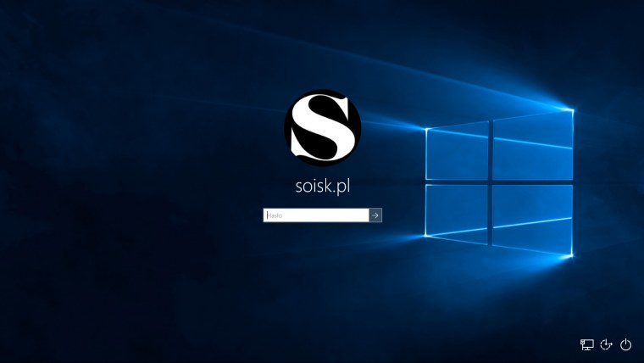Open the Ease of Access icon
Screen dimensions: 644x363
point(606,344)
